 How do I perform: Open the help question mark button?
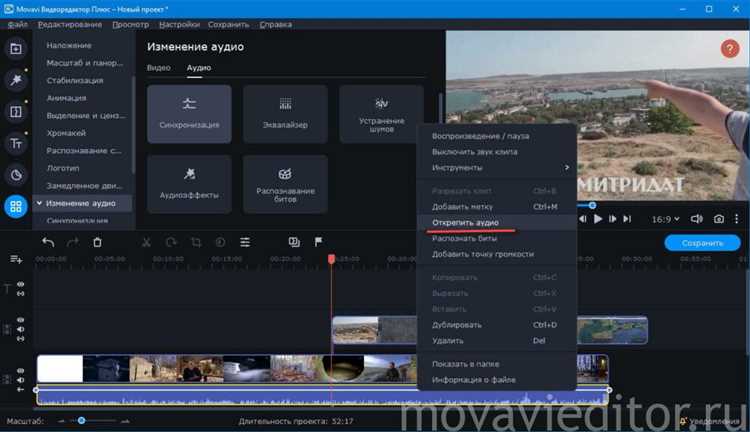click(x=730, y=48)
